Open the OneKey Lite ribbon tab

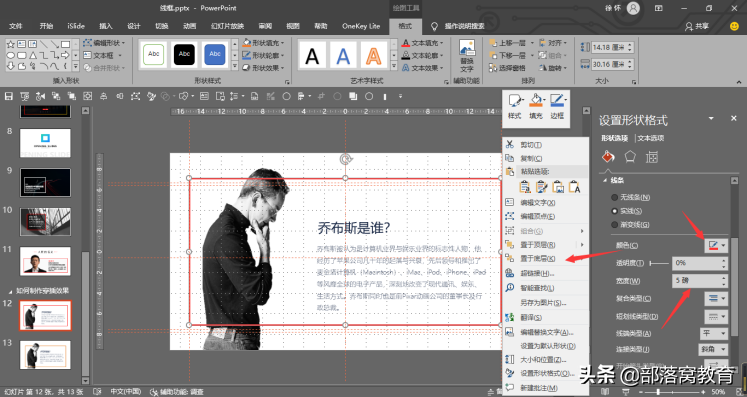tap(361, 26)
